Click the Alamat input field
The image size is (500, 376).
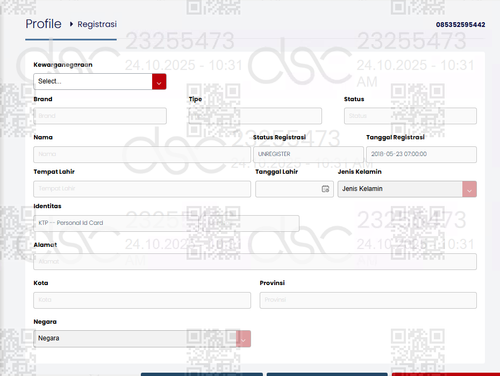[x=255, y=262]
